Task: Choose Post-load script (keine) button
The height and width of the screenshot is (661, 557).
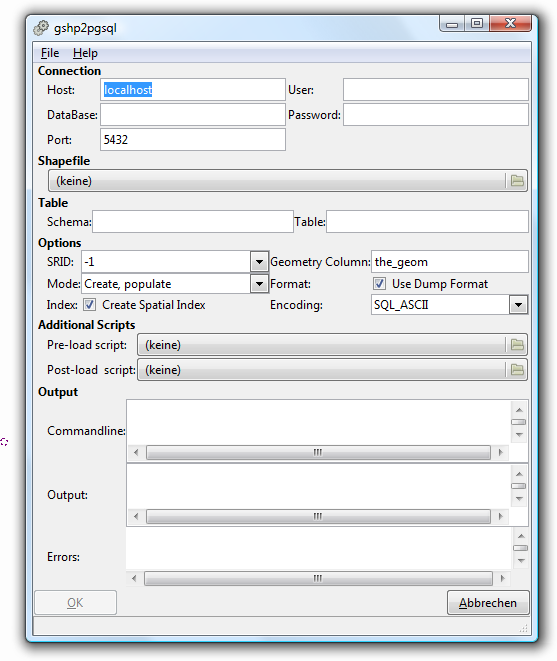Action: point(332,370)
